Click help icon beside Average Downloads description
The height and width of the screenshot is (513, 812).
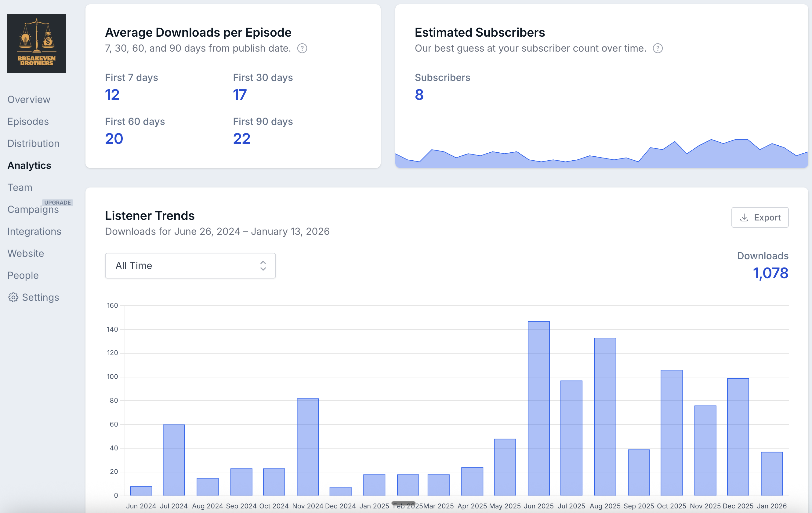[x=302, y=49]
